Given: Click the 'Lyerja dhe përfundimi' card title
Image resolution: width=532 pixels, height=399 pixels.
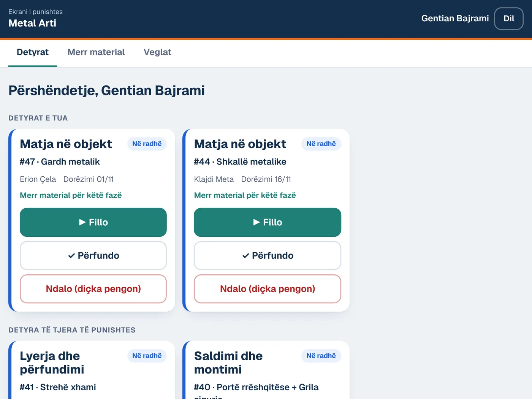Looking at the screenshot, I should [52, 363].
